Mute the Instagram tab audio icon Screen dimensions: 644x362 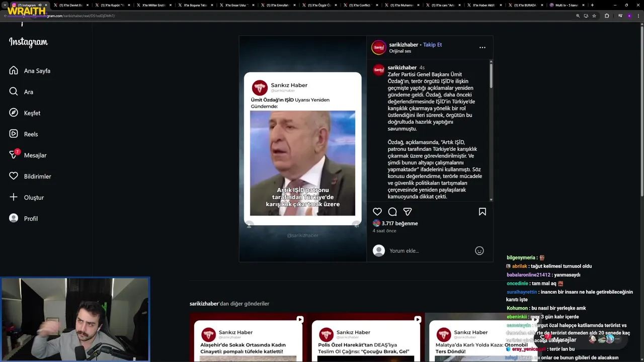pos(40,5)
